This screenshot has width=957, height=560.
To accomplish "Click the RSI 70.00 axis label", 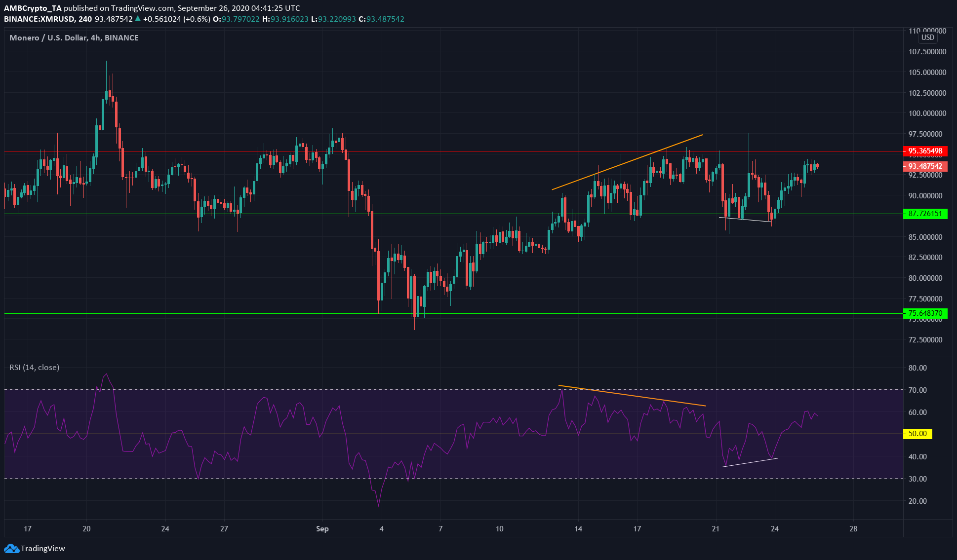I will (x=917, y=390).
